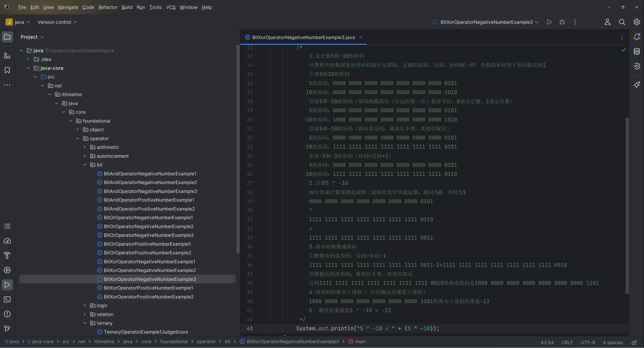Open the Notifications bell
Image resolution: width=644 pixels, height=348 pixels.
(636, 37)
